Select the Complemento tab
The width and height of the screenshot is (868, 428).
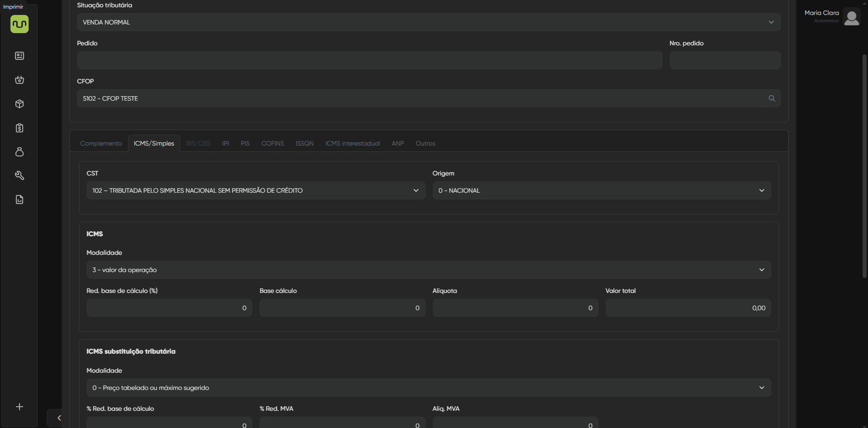click(101, 143)
